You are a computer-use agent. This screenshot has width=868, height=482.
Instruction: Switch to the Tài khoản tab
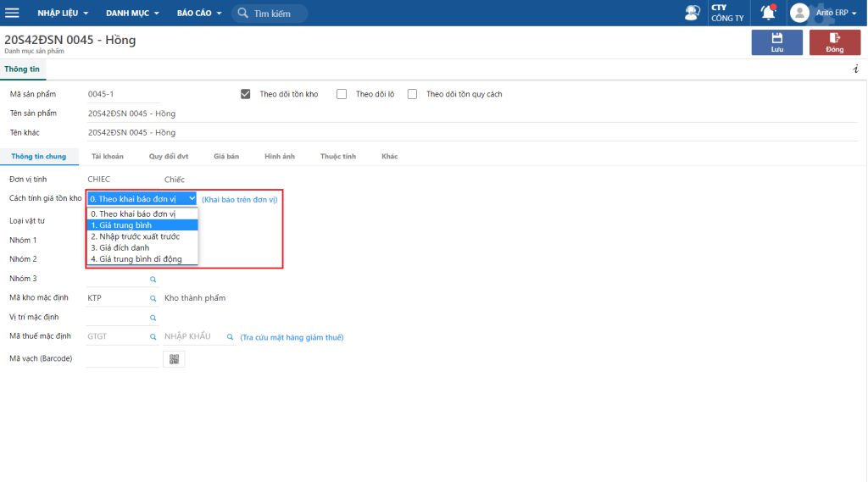coord(108,157)
